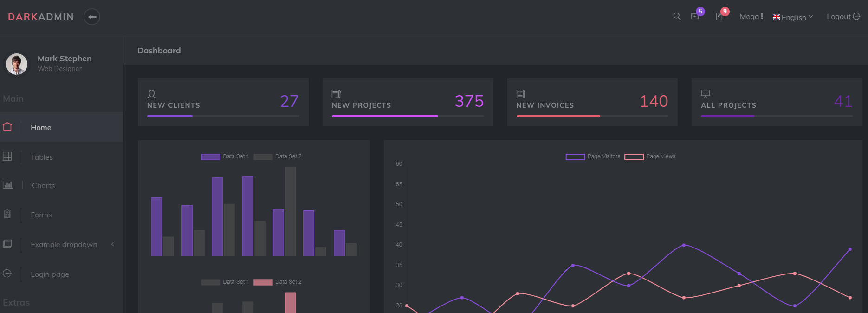868x313 pixels.
Task: Open the English language dropdown
Action: 793,17
